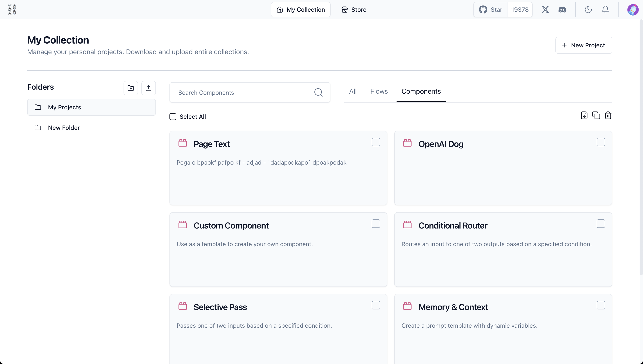Check the Select All checkbox
The width and height of the screenshot is (643, 364).
click(173, 117)
